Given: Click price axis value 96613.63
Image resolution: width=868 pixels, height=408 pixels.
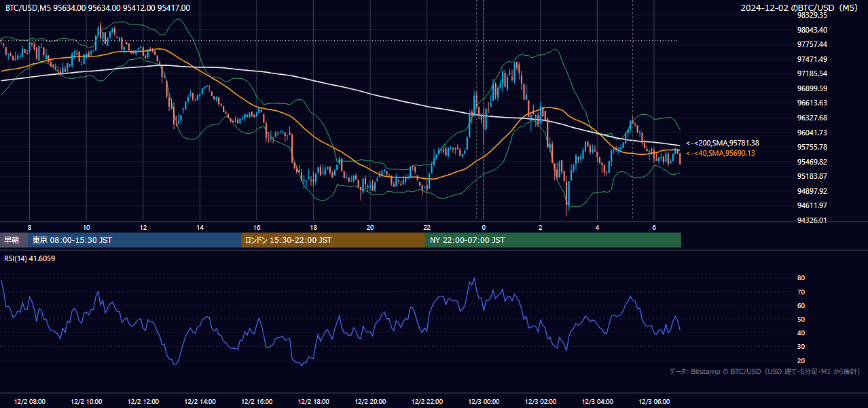Looking at the screenshot, I should tap(812, 103).
